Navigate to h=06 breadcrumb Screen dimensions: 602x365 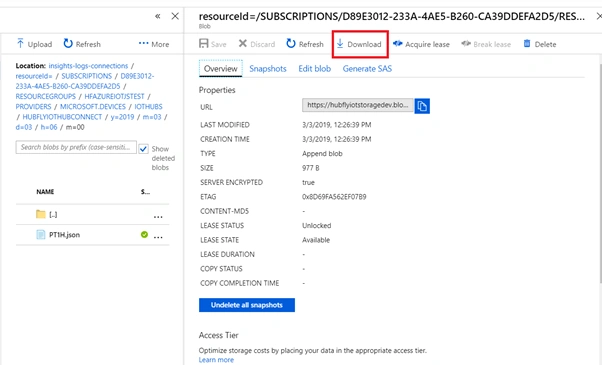49,127
